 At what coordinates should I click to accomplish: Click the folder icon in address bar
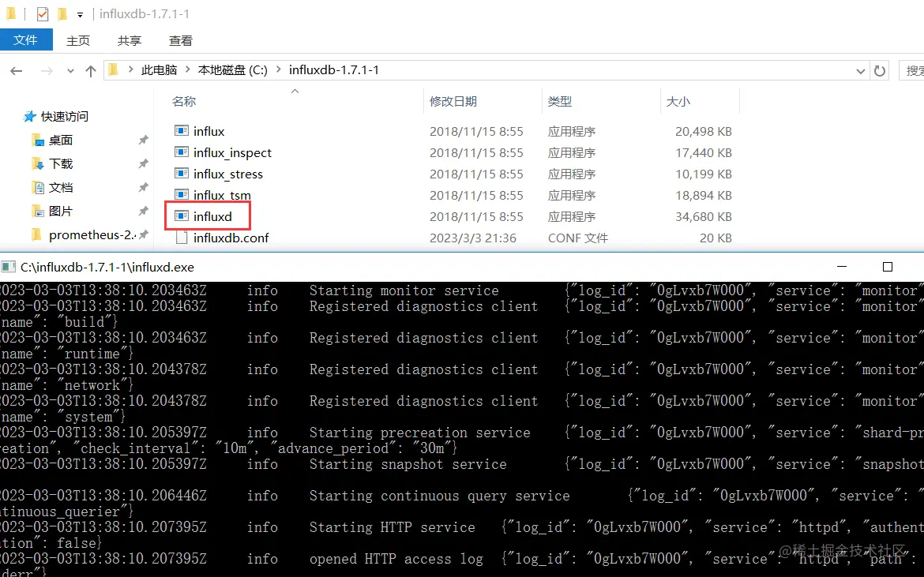click(x=113, y=70)
